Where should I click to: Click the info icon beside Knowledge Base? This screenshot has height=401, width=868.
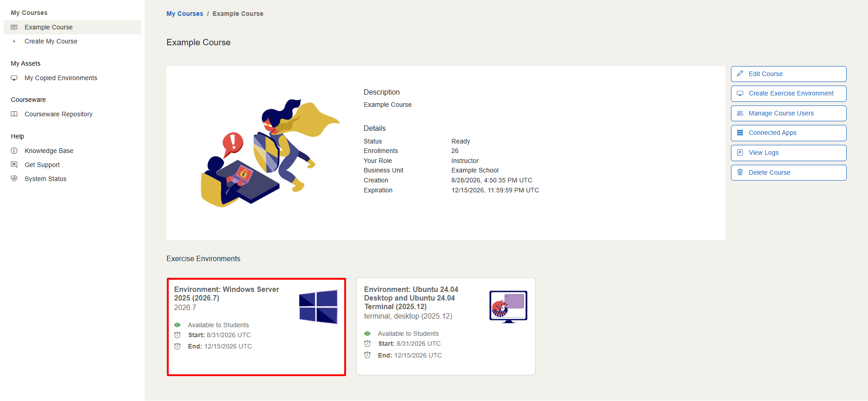pos(14,151)
